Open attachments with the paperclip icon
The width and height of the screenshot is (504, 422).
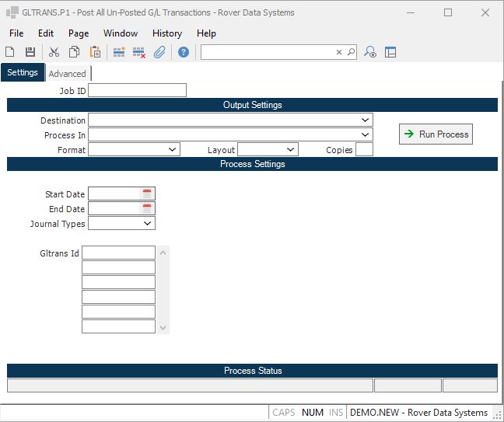[159, 52]
